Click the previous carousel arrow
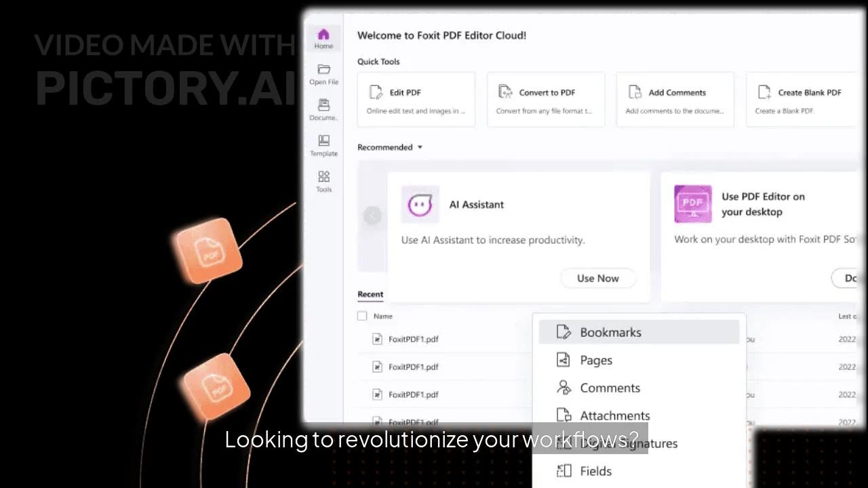The image size is (868, 488). click(372, 216)
